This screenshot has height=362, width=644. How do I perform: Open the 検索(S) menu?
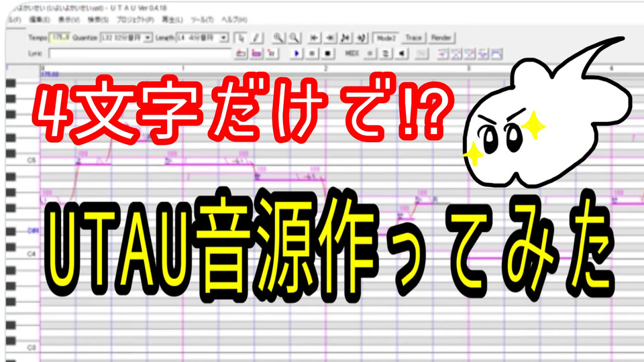98,19
